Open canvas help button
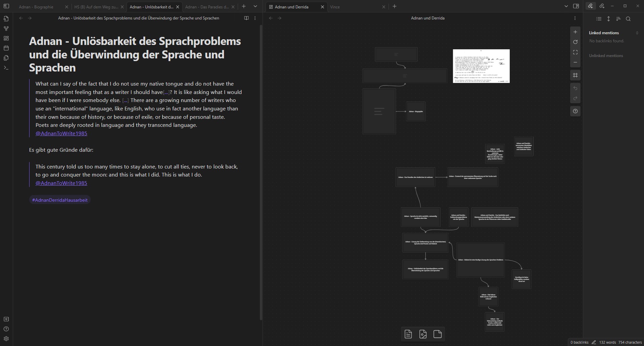Viewport: 644px width, 346px height. [575, 111]
